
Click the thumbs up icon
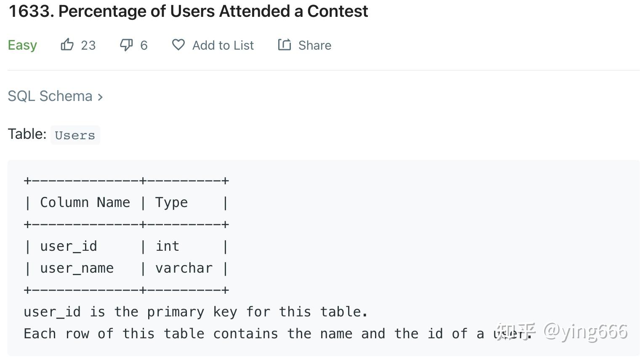click(67, 44)
